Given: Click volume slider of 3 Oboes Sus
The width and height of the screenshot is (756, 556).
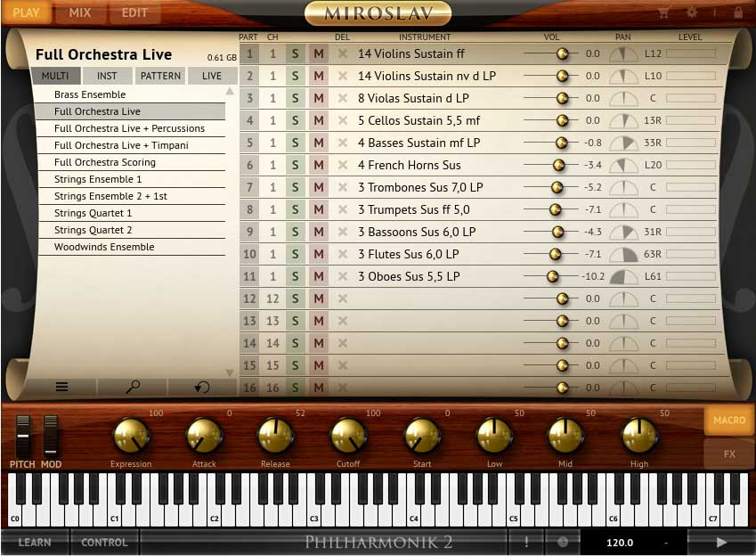Looking at the screenshot, I should (551, 276).
